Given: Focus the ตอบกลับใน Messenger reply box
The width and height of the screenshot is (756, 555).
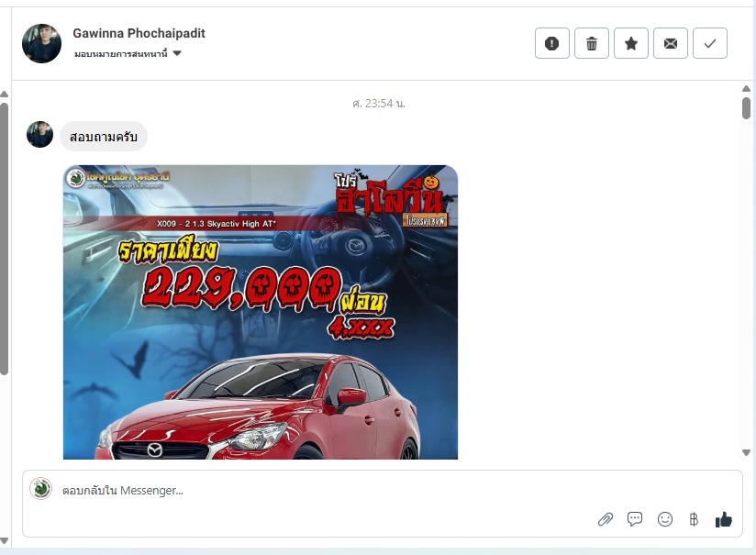Looking at the screenshot, I should click(x=383, y=504).
